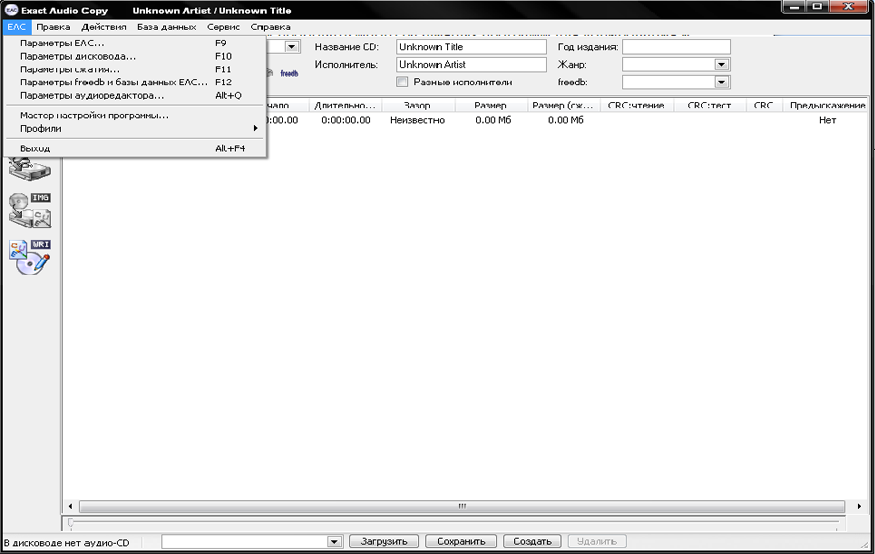The width and height of the screenshot is (875, 554).
Task: Click the horizontal scrollbar thumb
Action: (462, 507)
